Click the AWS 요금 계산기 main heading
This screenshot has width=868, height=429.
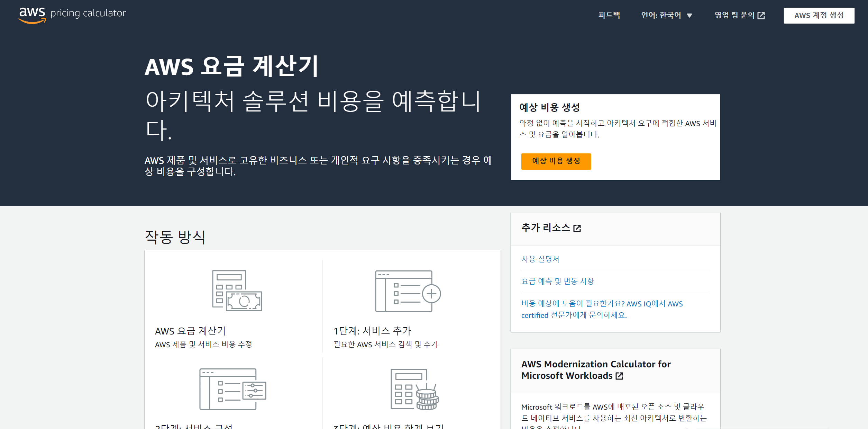(231, 66)
